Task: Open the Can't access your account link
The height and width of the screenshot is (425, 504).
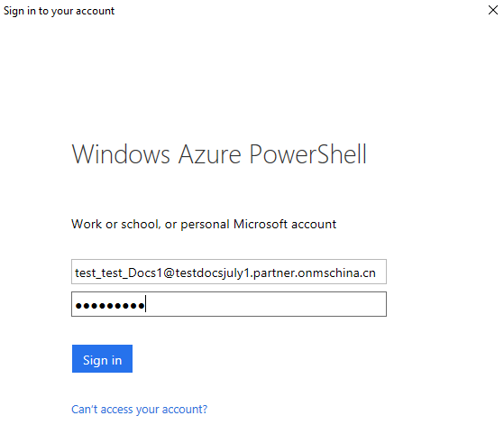Action: coord(139,410)
